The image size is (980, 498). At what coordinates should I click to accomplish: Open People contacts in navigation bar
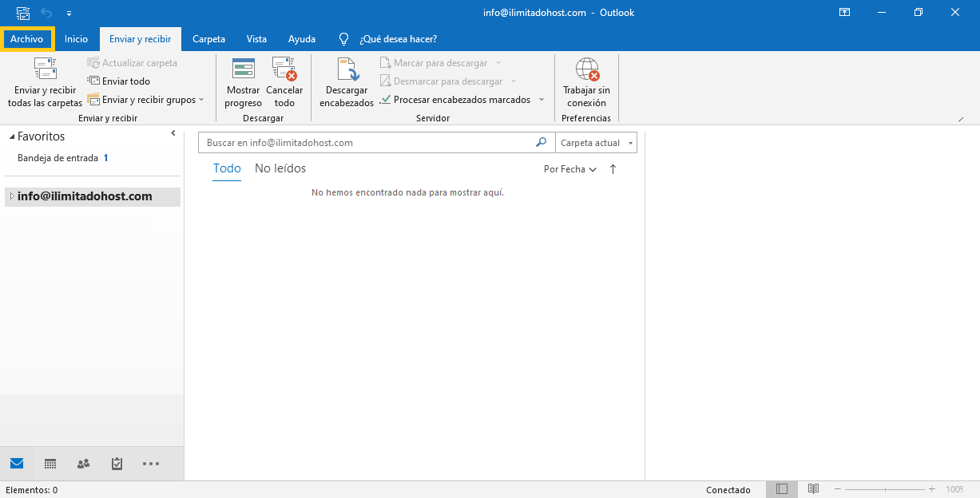(83, 464)
